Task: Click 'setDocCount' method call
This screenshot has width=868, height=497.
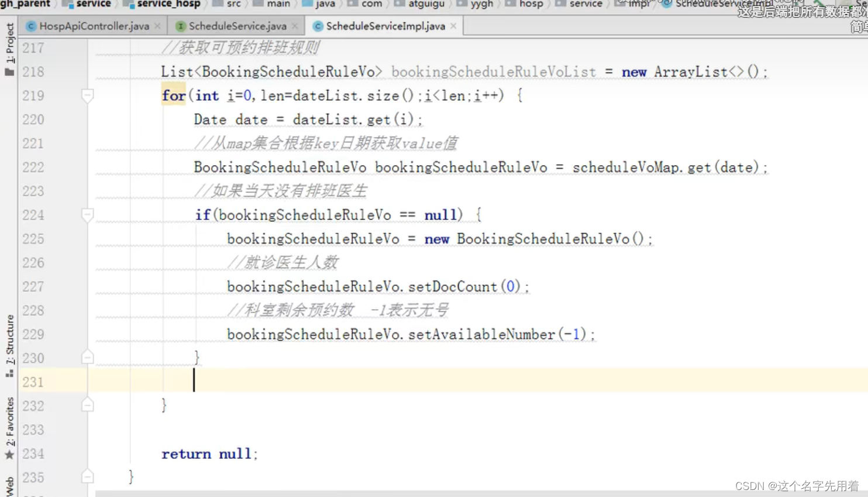Action: click(452, 286)
